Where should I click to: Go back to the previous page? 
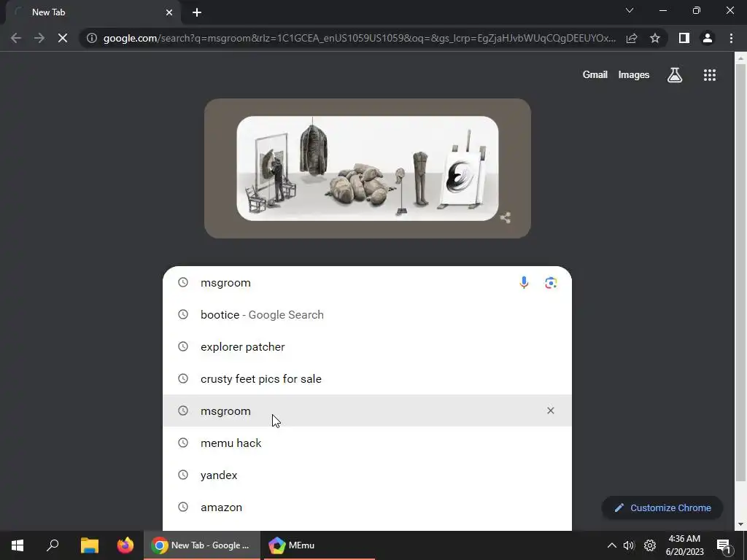(x=16, y=38)
